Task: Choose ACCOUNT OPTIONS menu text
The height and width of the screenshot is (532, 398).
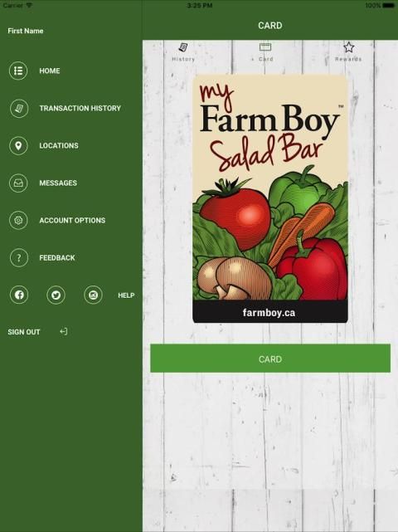Action: 72,220
